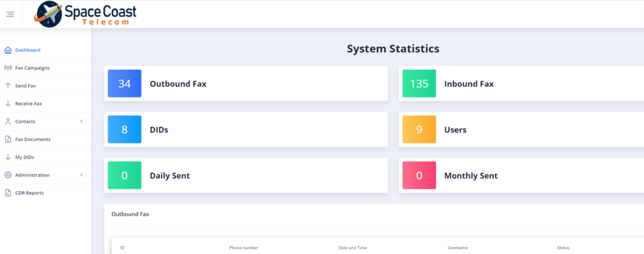The image size is (644, 254).
Task: Click the Inbound Fax card label
Action: coord(469,84)
